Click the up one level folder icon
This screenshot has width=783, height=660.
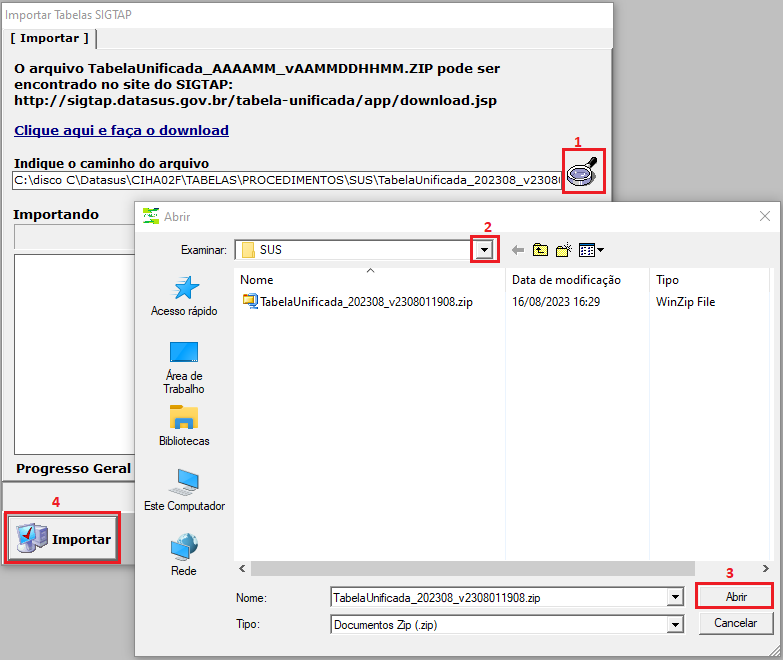coord(541,250)
